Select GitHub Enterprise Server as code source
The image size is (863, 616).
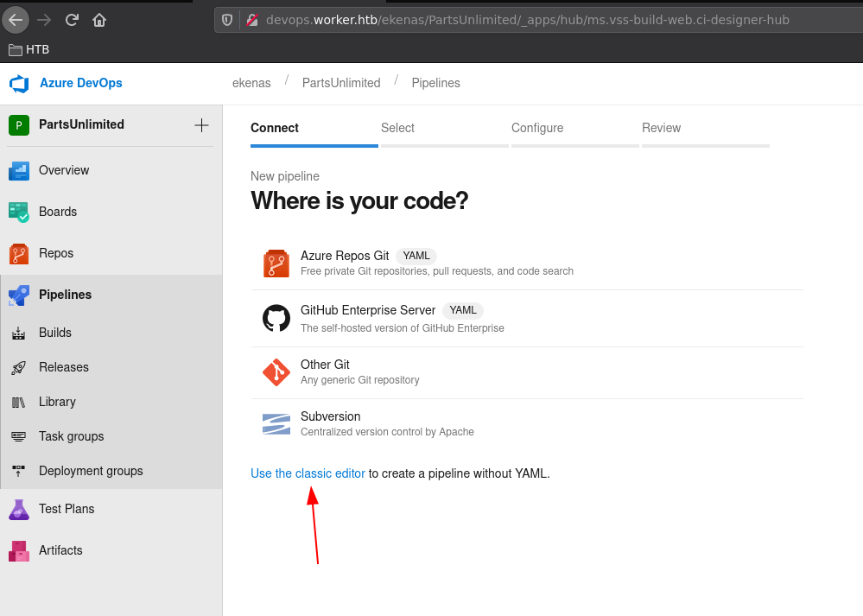(527, 319)
